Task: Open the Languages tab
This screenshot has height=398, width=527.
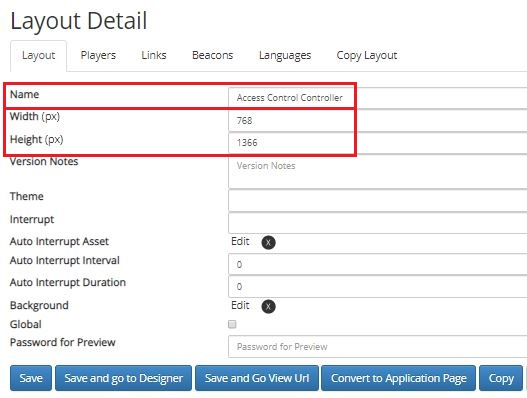Action: (x=285, y=55)
